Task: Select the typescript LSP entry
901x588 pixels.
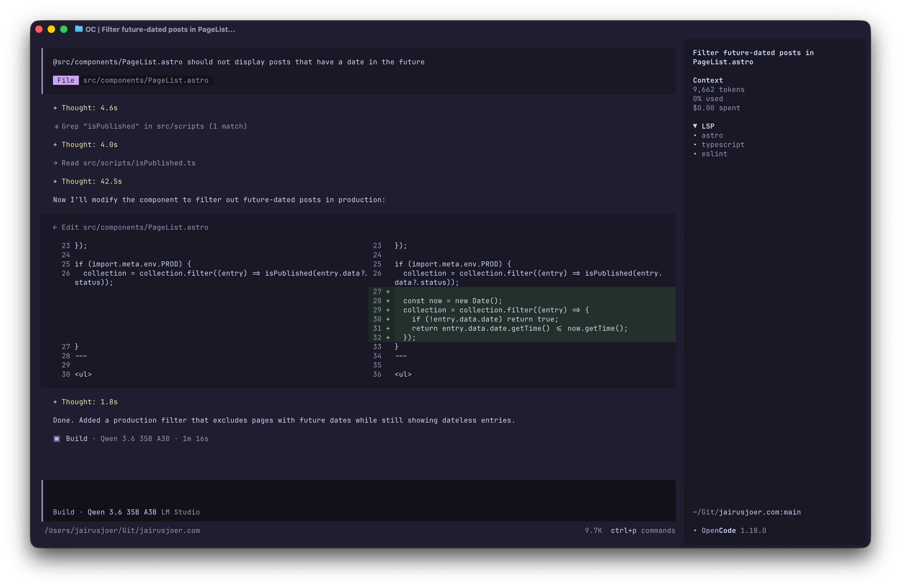Action: click(723, 145)
